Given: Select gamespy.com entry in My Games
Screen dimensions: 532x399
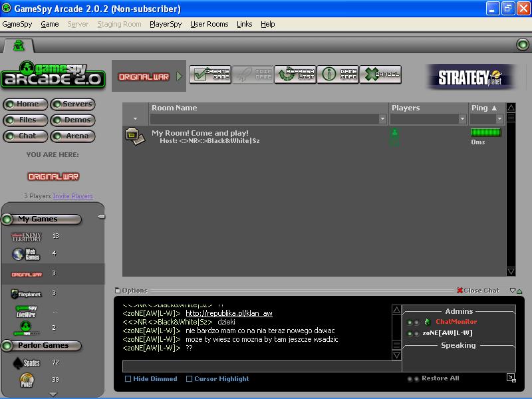Looking at the screenshot, I should [x=26, y=328].
